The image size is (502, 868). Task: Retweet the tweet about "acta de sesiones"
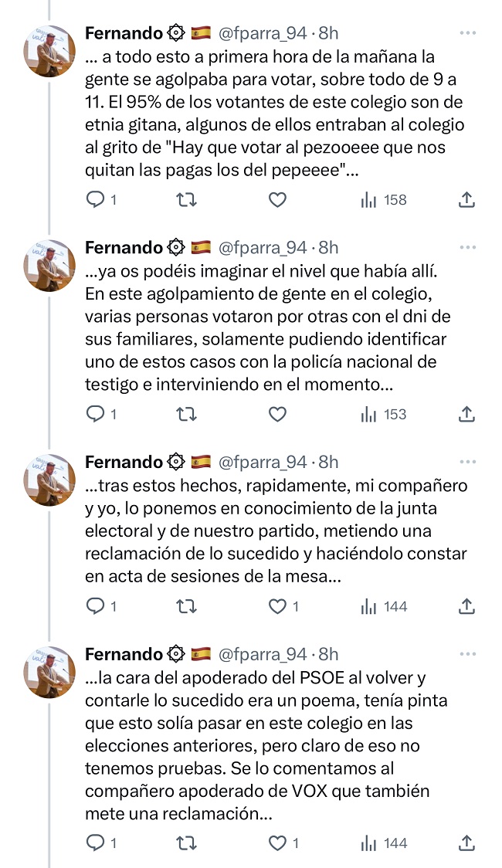click(x=186, y=607)
